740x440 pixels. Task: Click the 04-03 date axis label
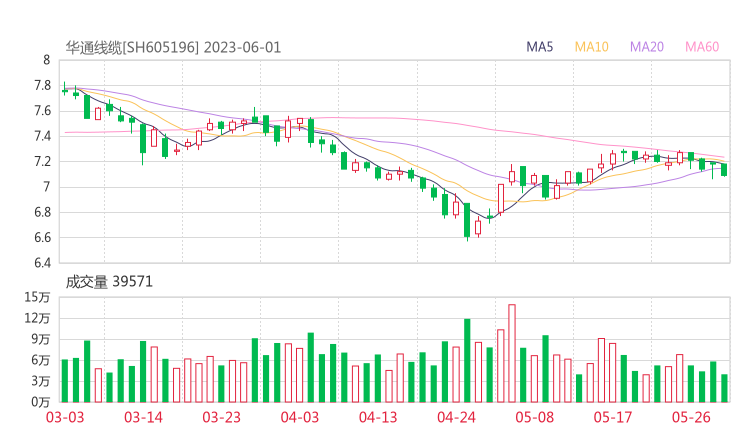300,417
